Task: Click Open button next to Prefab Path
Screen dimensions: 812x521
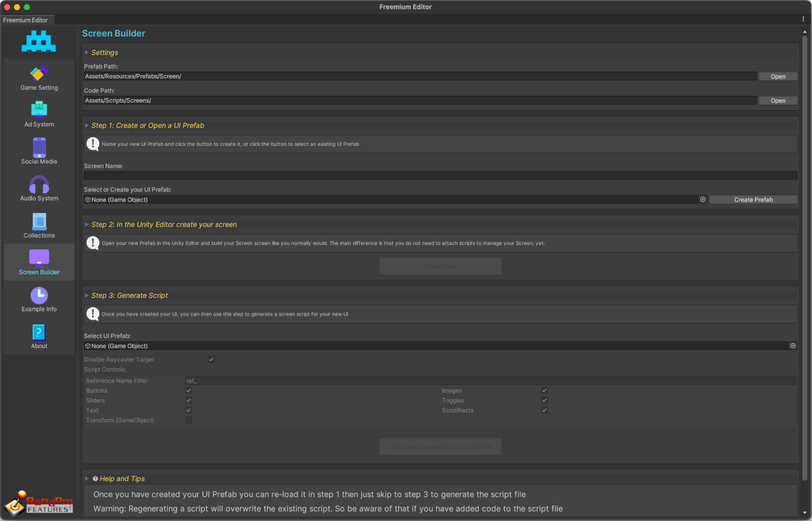Action: [778, 76]
